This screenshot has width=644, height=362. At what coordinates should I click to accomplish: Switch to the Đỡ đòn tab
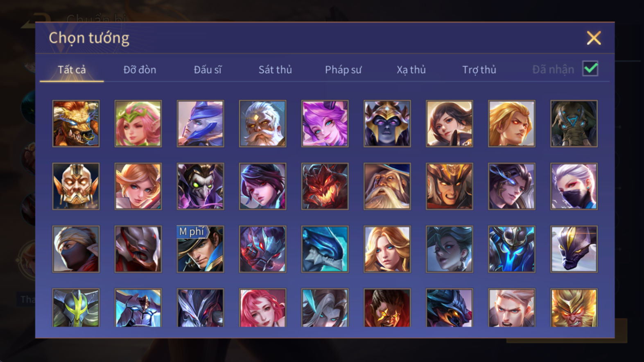(x=140, y=70)
